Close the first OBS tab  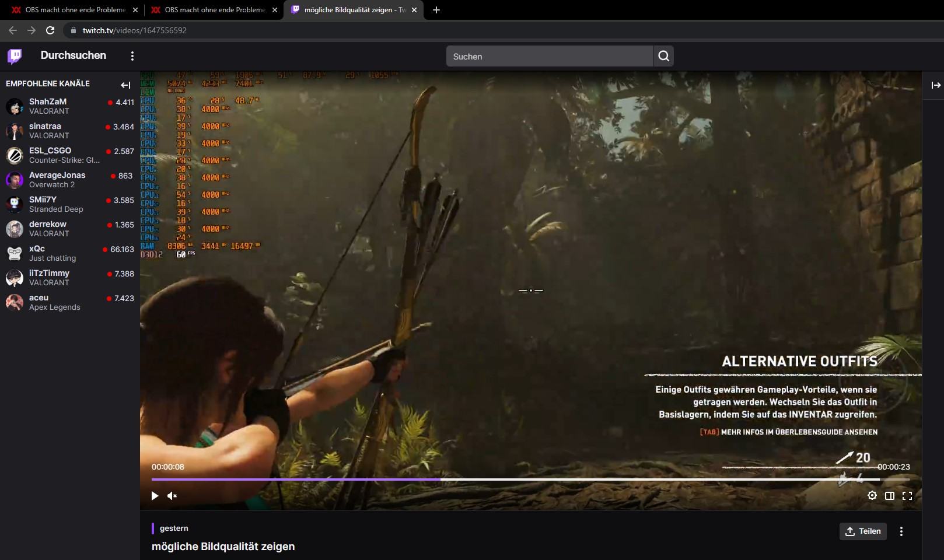pyautogui.click(x=135, y=10)
